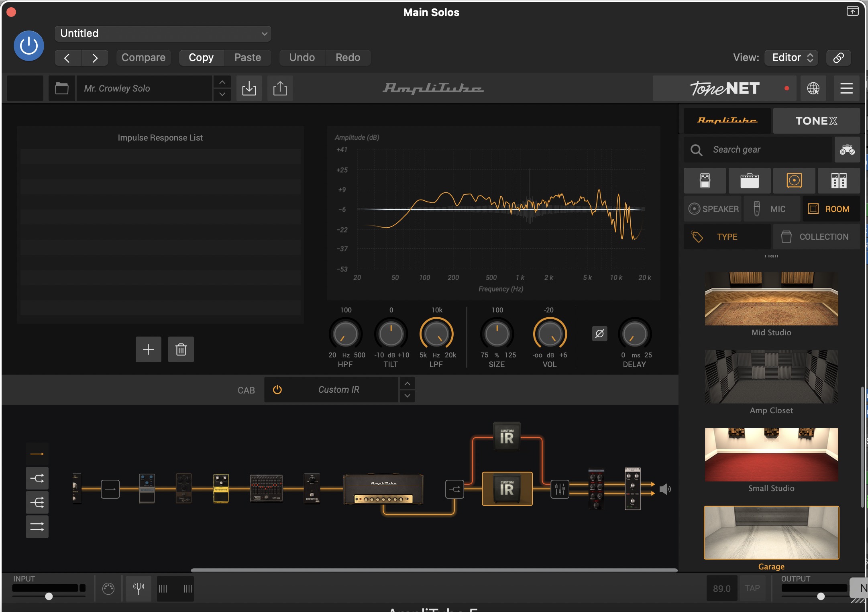The image size is (868, 612).
Task: Click the output speaker icon in chain
Action: (665, 489)
